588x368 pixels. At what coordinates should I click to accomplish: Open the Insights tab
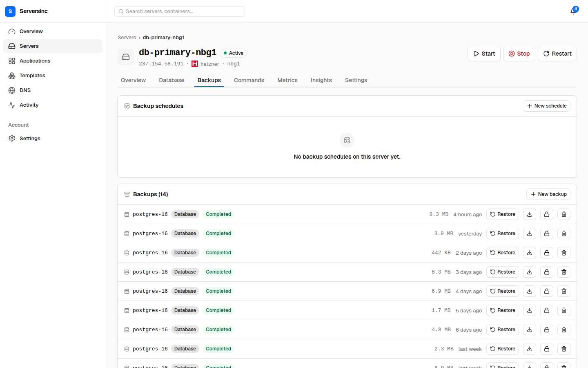[x=321, y=80]
